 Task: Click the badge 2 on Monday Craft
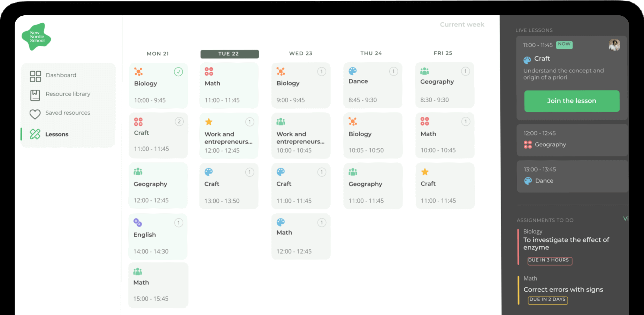(179, 122)
